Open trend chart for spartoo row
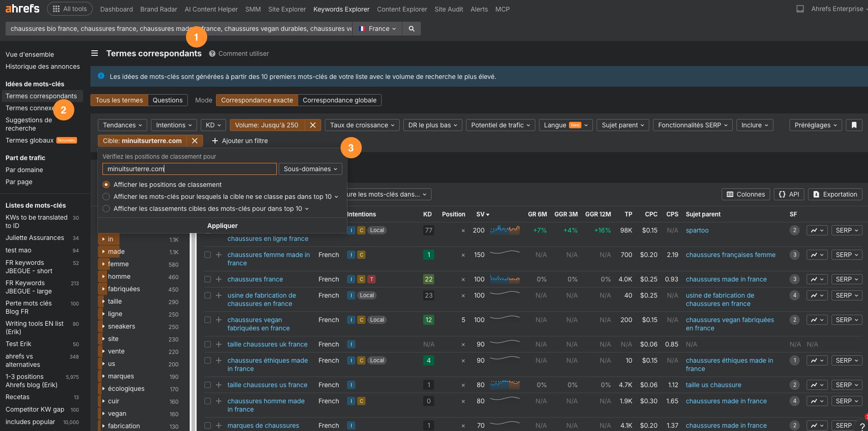The height and width of the screenshot is (431, 868). (816, 230)
